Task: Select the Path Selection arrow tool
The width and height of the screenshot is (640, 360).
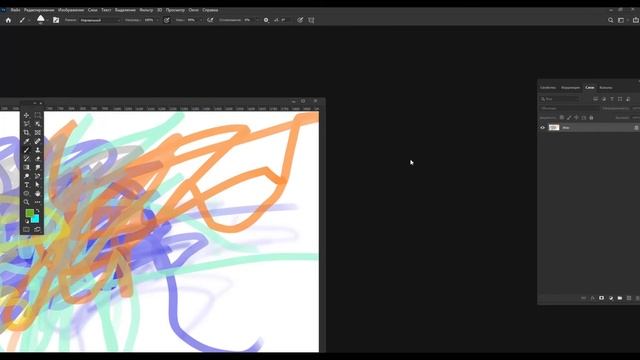Action: (x=38, y=185)
